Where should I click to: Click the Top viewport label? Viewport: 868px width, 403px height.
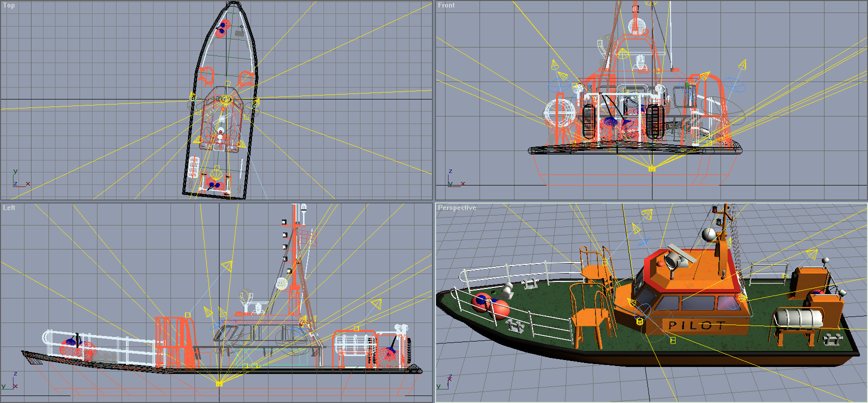[x=9, y=5]
